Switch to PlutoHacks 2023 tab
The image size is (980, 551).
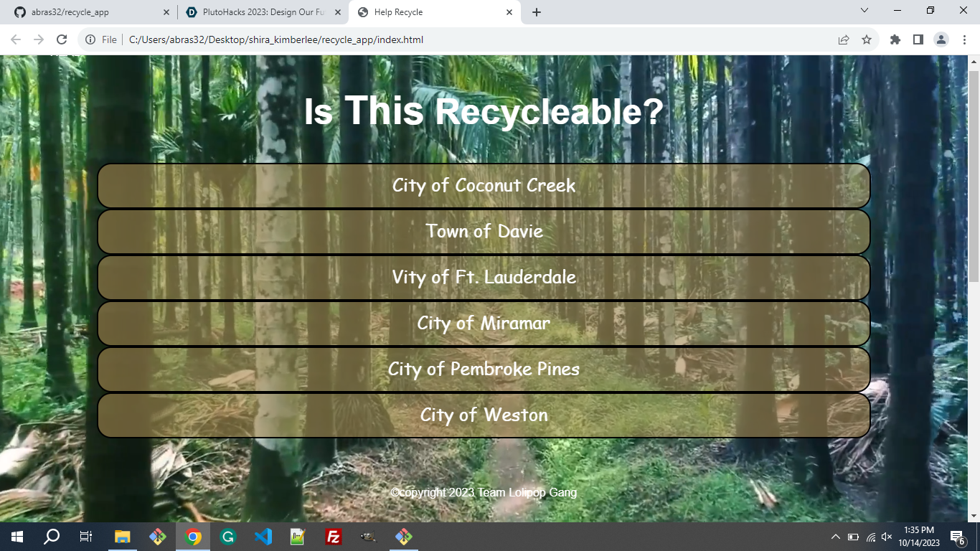263,12
